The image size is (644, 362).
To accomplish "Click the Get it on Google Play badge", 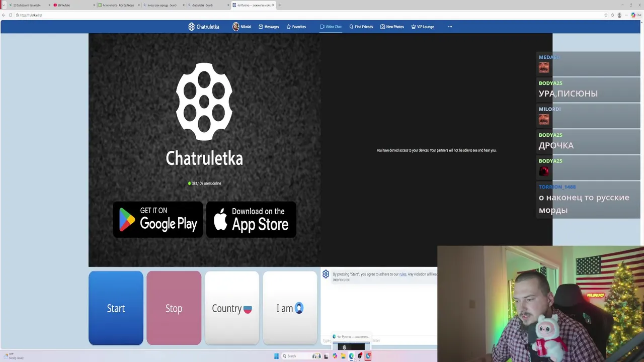I will pyautogui.click(x=157, y=220).
